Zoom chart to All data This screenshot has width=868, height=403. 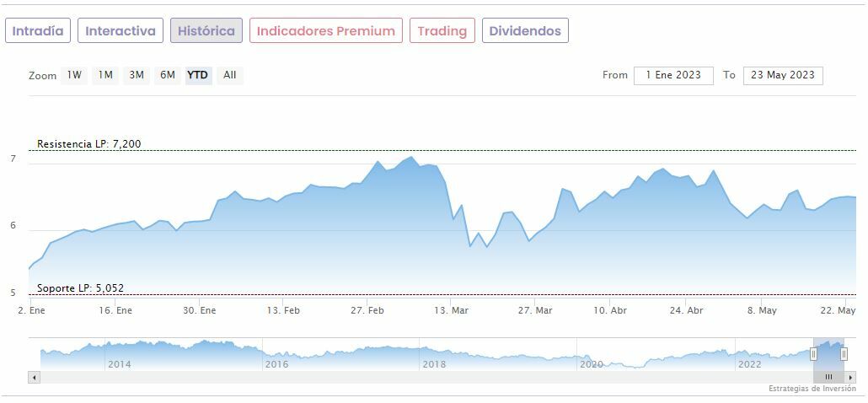[x=229, y=75]
